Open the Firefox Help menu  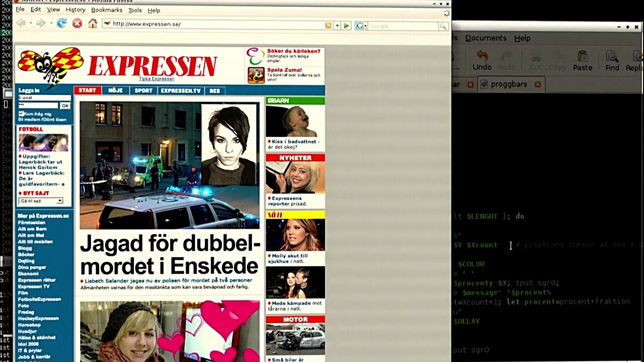coord(154,10)
